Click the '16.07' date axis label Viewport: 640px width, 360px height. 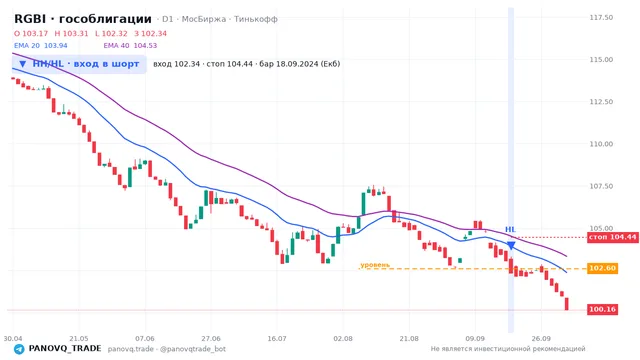coord(277,338)
